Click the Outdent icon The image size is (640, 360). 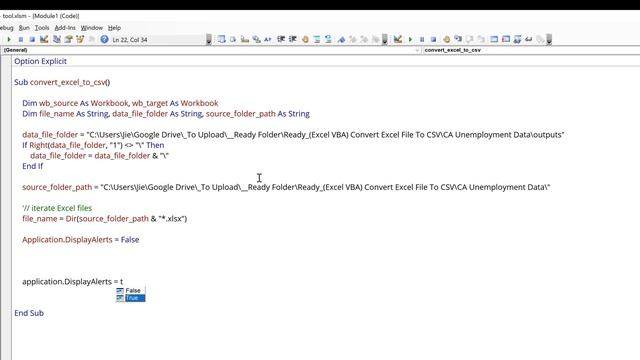tap(293, 40)
